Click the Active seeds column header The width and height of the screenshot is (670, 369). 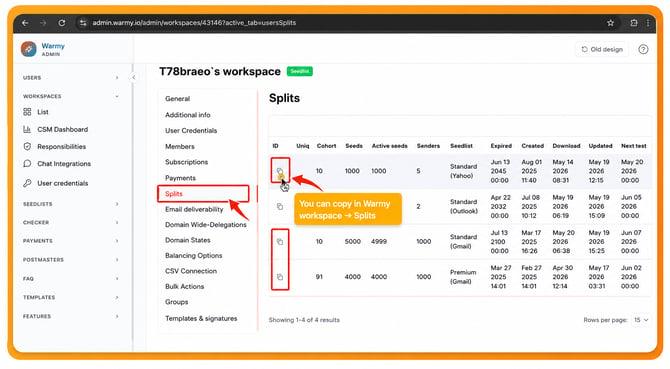click(389, 146)
